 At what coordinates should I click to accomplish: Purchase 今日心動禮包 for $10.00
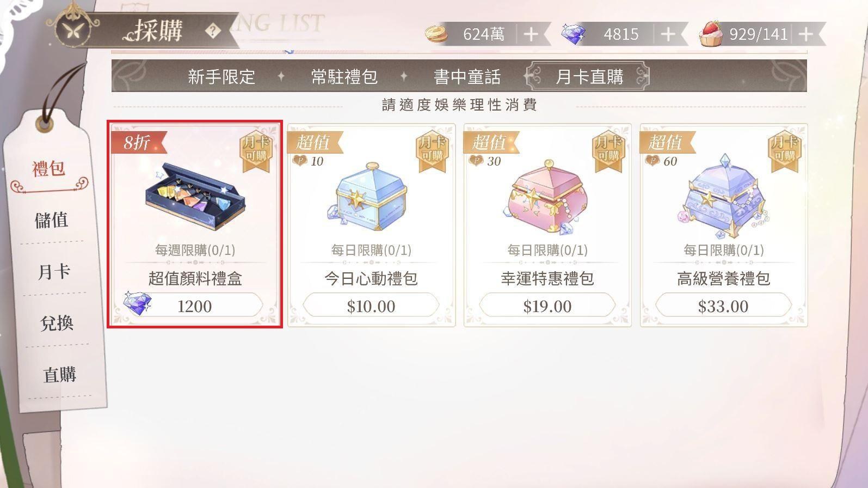pos(371,306)
